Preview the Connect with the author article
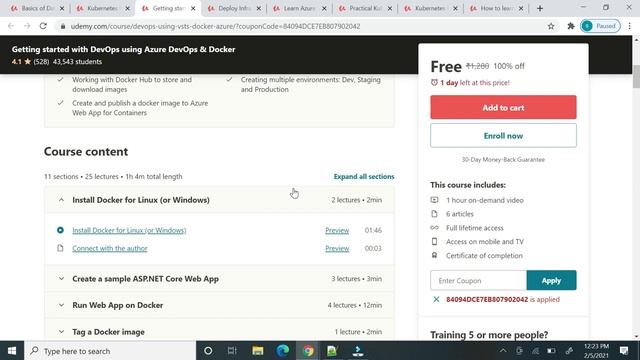This screenshot has width=640, height=360. point(337,248)
